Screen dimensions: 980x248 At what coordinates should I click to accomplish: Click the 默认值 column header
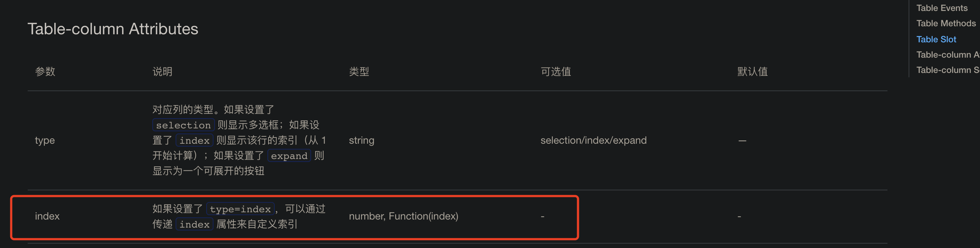751,71
